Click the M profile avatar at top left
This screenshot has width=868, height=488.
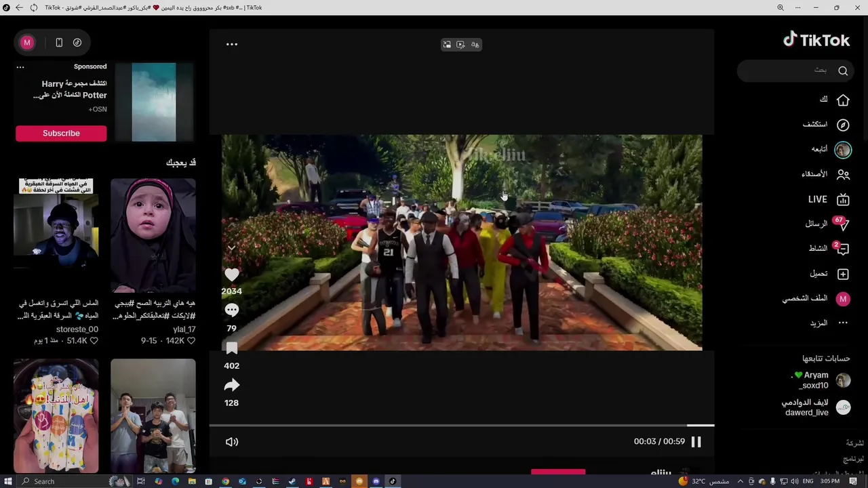point(27,43)
